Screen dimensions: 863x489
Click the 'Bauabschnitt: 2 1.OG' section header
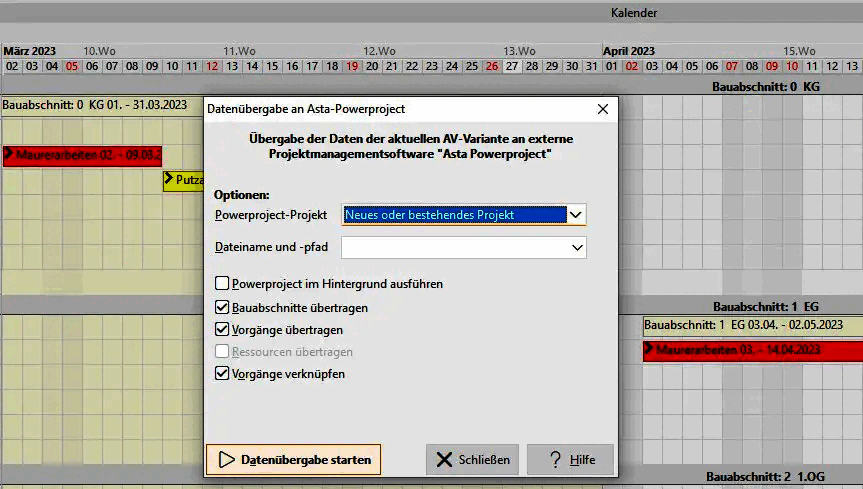[x=765, y=476]
